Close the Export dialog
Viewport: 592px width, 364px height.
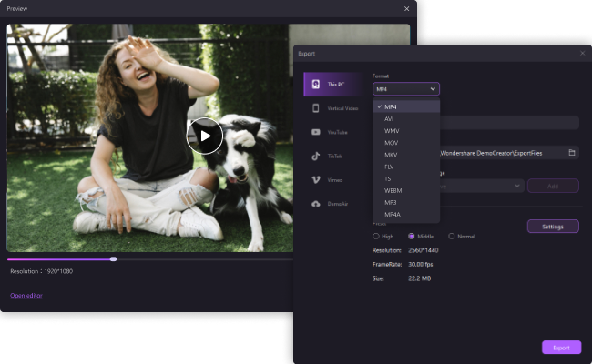(583, 53)
